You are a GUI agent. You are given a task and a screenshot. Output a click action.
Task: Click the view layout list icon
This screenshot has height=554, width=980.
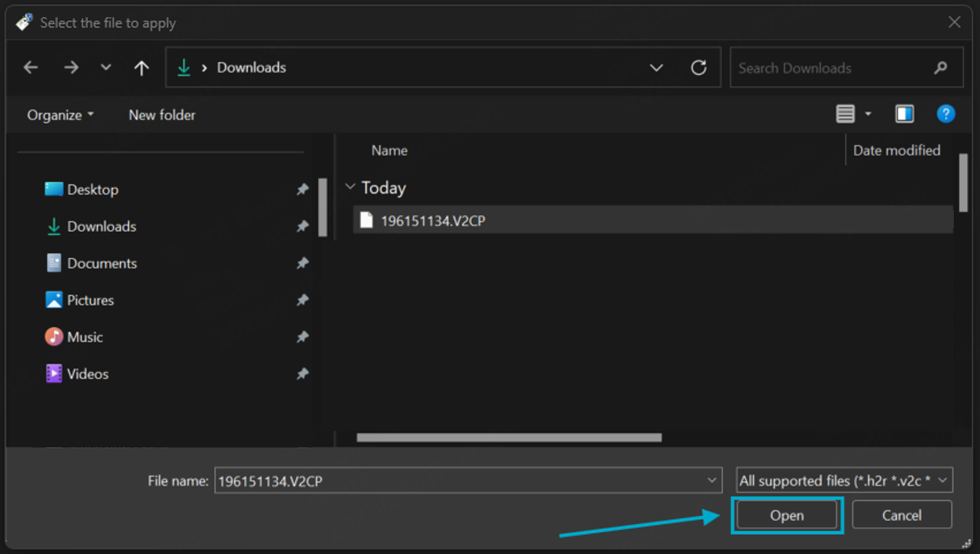(845, 114)
